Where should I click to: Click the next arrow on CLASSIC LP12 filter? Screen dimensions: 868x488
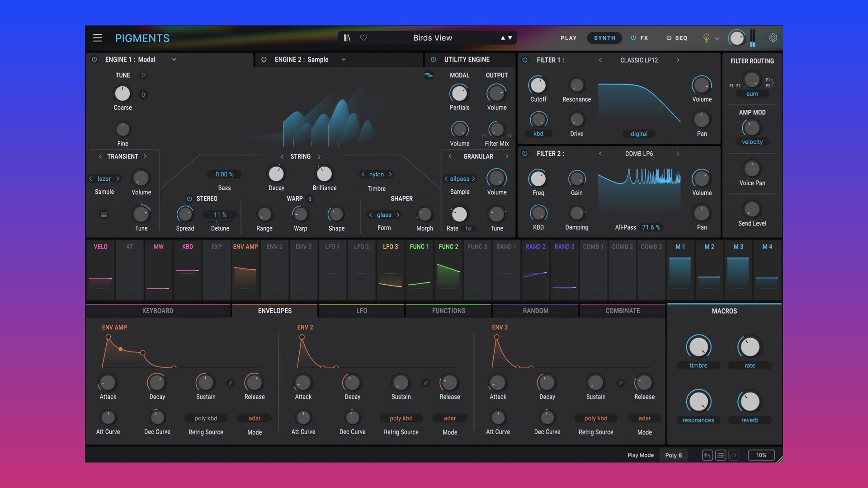[x=678, y=60]
